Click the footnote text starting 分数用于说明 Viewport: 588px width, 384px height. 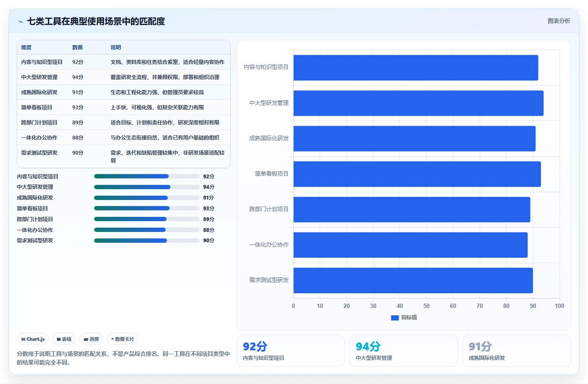click(x=123, y=358)
